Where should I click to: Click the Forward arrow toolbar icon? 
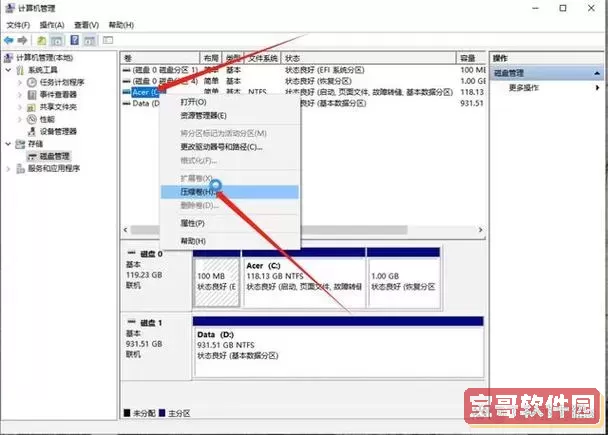coord(22,40)
